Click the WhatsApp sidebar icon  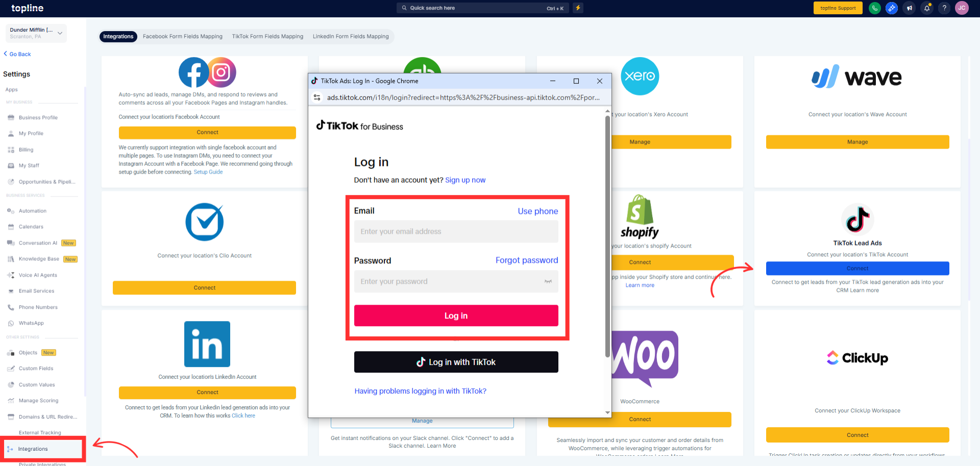point(11,324)
